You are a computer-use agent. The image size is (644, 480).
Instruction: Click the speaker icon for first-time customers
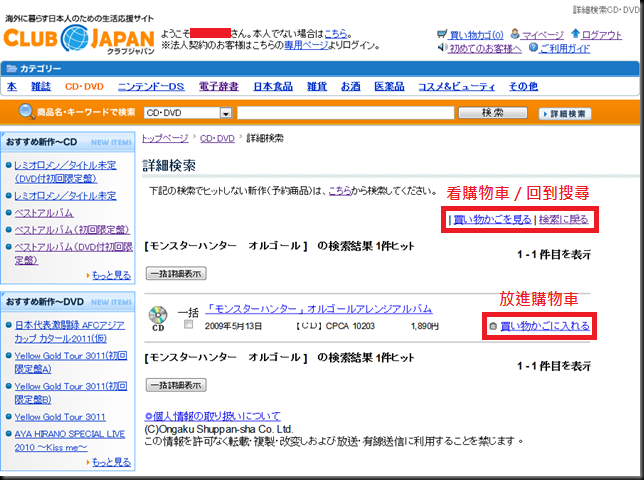click(442, 48)
